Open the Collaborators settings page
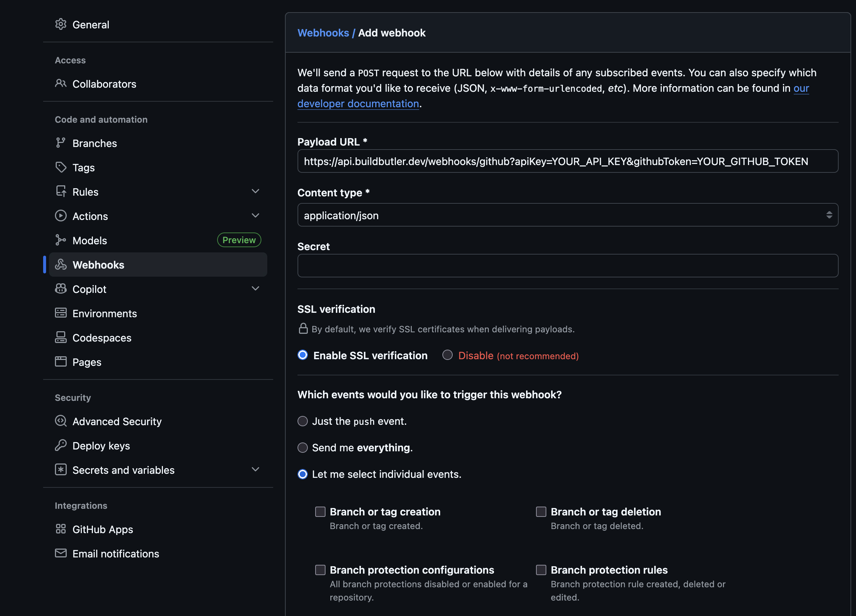856x616 pixels. [104, 84]
